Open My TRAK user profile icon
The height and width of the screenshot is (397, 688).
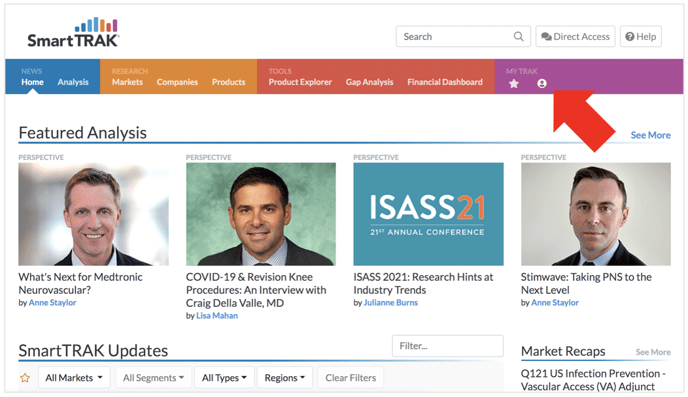(542, 83)
